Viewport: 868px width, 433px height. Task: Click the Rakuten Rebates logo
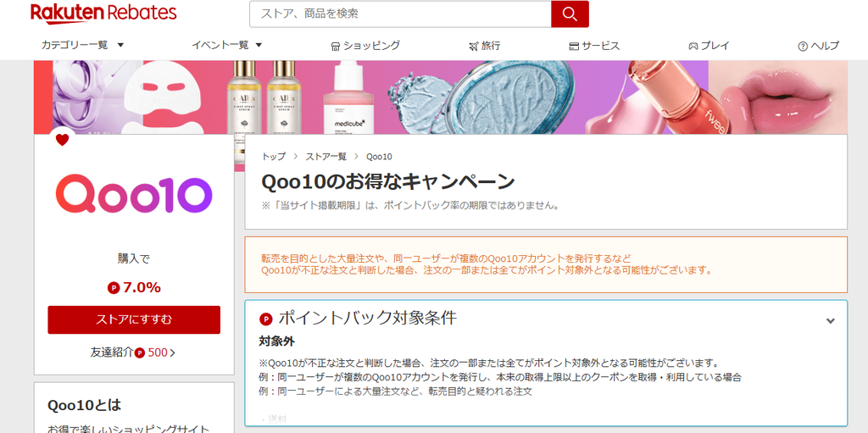tap(103, 14)
